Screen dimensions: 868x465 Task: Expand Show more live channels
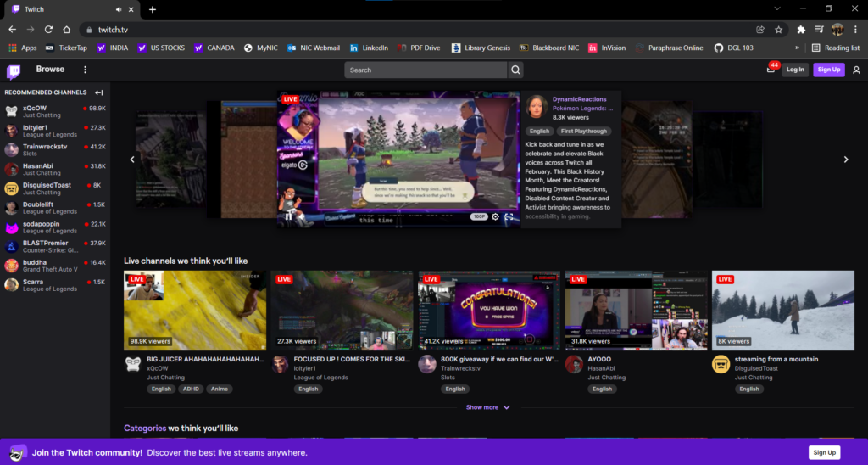(487, 407)
